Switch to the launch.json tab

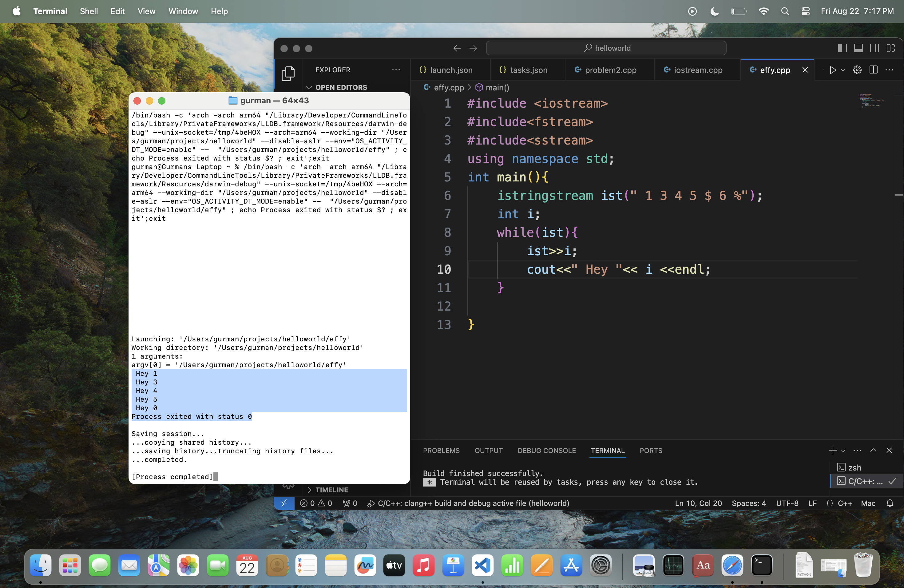tap(450, 70)
